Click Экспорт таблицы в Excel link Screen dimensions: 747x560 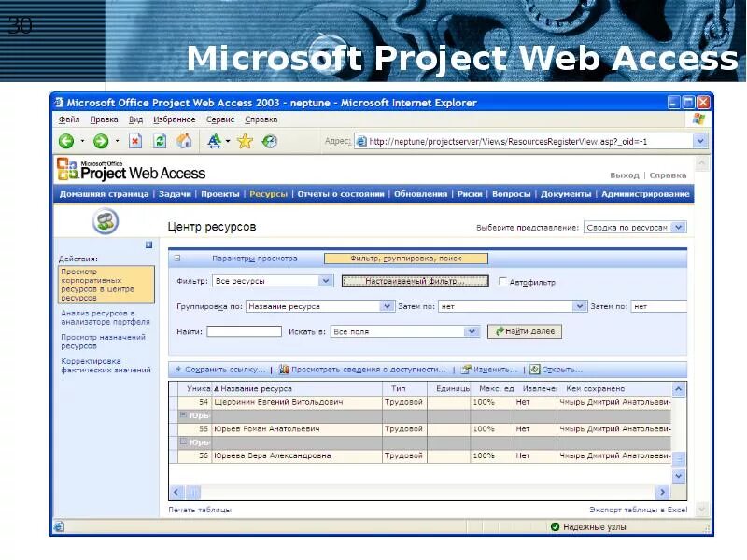pos(639,510)
